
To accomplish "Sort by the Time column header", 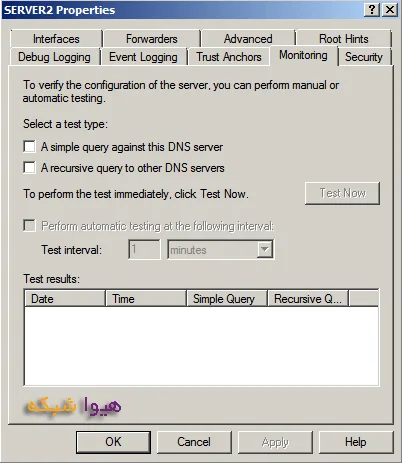I will coord(146,299).
